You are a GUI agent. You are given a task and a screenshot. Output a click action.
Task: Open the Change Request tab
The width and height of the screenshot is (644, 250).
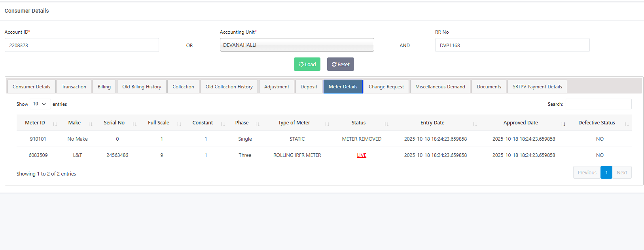386,87
